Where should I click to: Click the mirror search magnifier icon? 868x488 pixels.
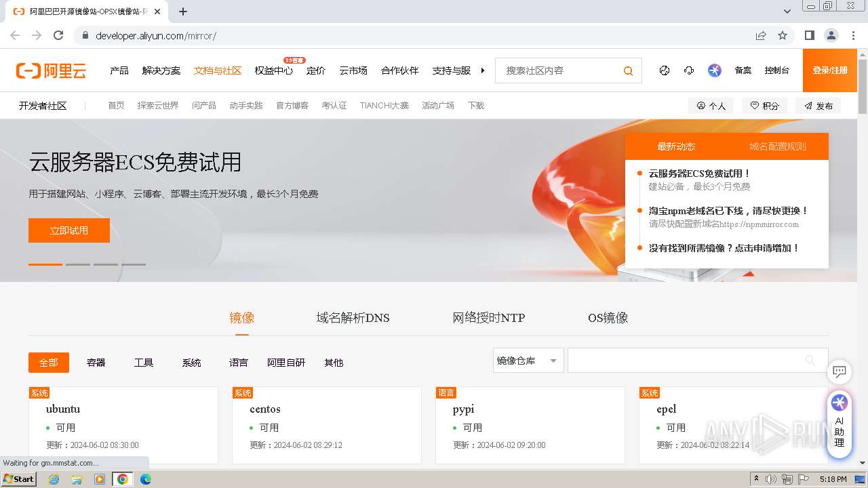810,360
